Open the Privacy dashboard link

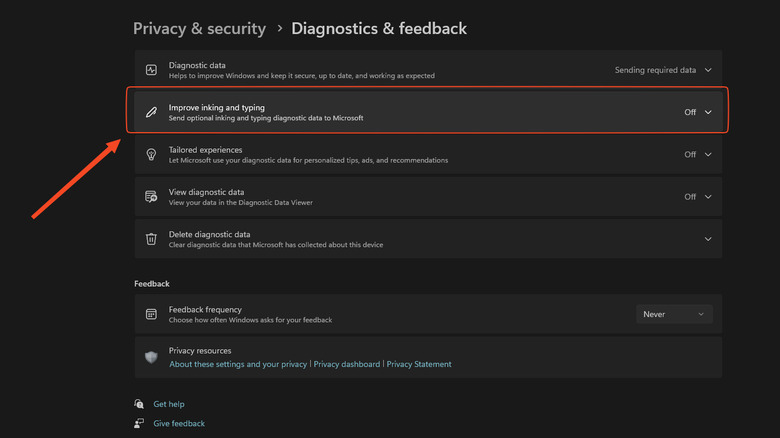[x=346, y=364]
